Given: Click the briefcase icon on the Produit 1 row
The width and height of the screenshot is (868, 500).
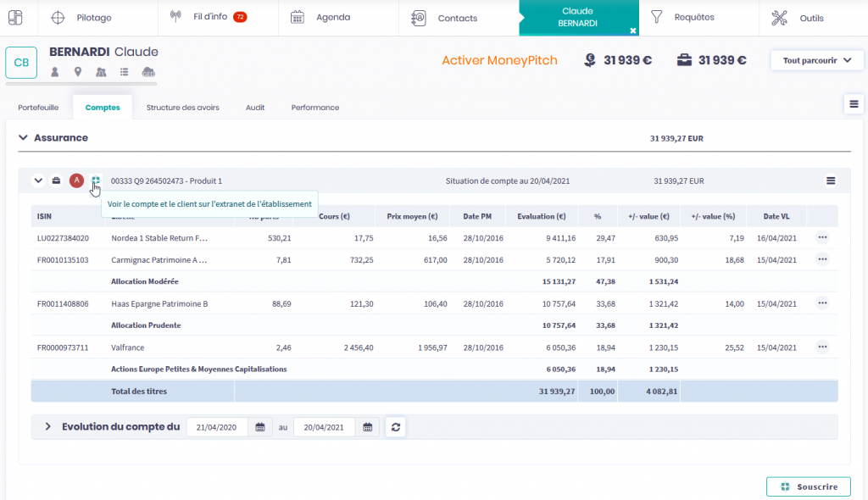Looking at the screenshot, I should [57, 181].
